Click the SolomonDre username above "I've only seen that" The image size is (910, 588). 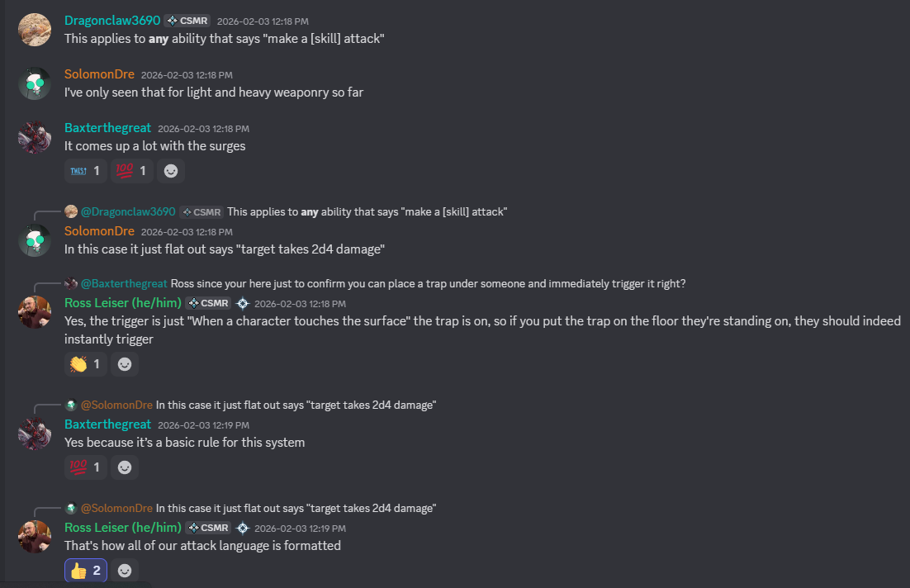click(x=99, y=74)
